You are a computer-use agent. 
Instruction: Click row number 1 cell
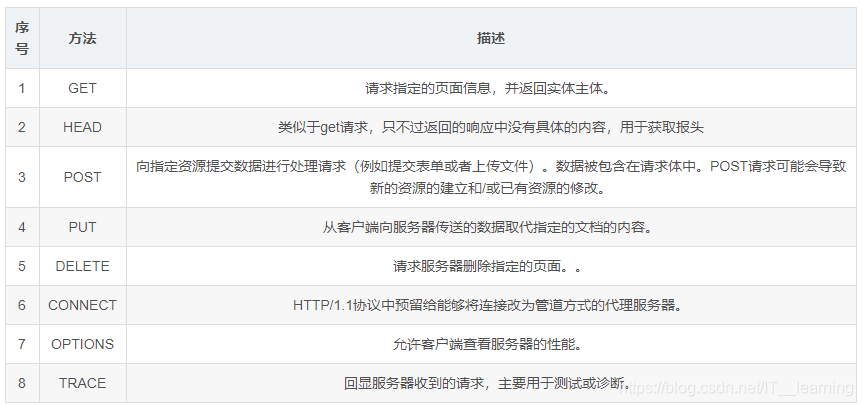click(22, 88)
